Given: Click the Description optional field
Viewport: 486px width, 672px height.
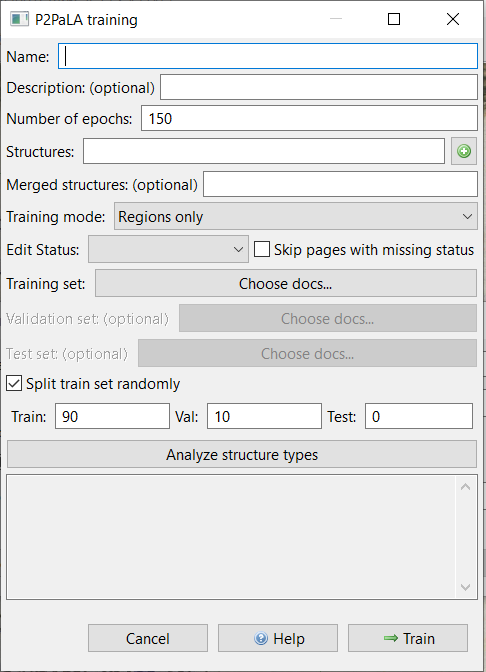Looking at the screenshot, I should (319, 87).
